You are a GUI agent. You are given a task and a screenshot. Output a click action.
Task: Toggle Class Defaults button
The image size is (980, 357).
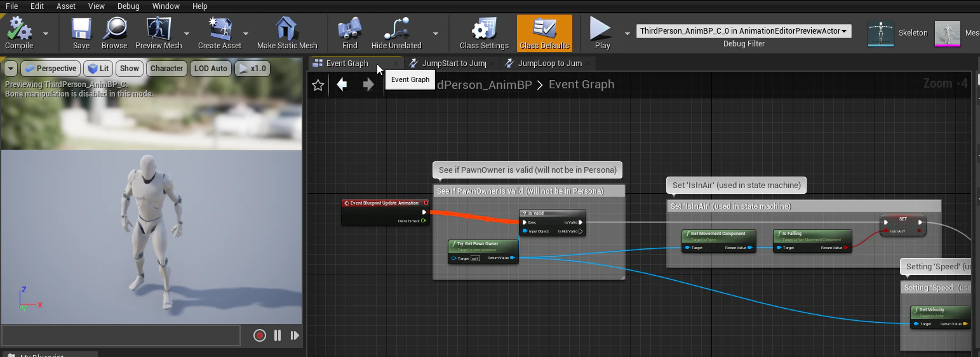pos(544,33)
